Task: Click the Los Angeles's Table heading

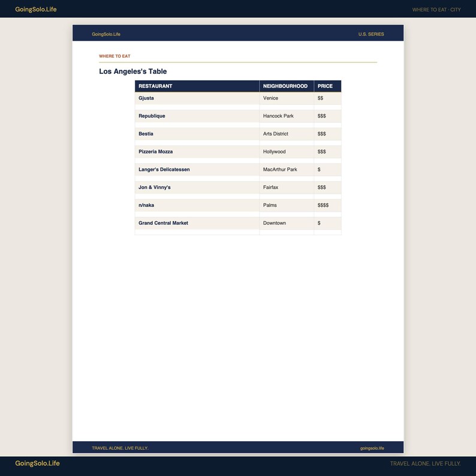Action: pos(133,71)
